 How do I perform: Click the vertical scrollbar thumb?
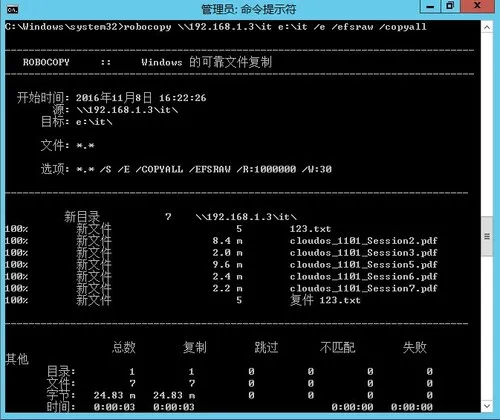tap(487, 236)
